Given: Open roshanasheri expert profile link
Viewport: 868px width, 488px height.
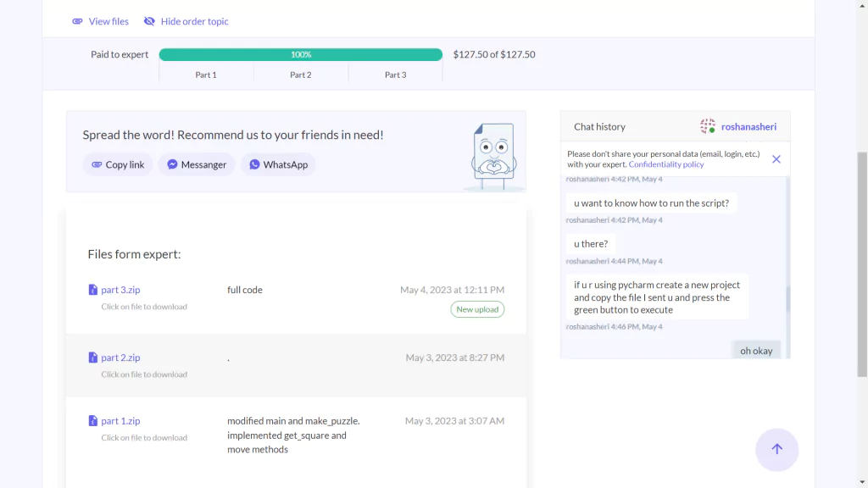Looking at the screenshot, I should (748, 127).
